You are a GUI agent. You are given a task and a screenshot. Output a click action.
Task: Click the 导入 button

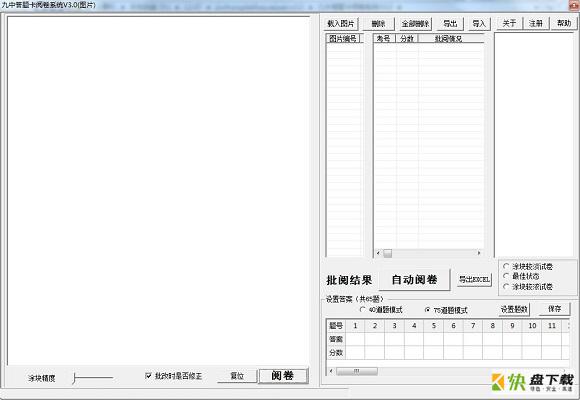coord(479,24)
